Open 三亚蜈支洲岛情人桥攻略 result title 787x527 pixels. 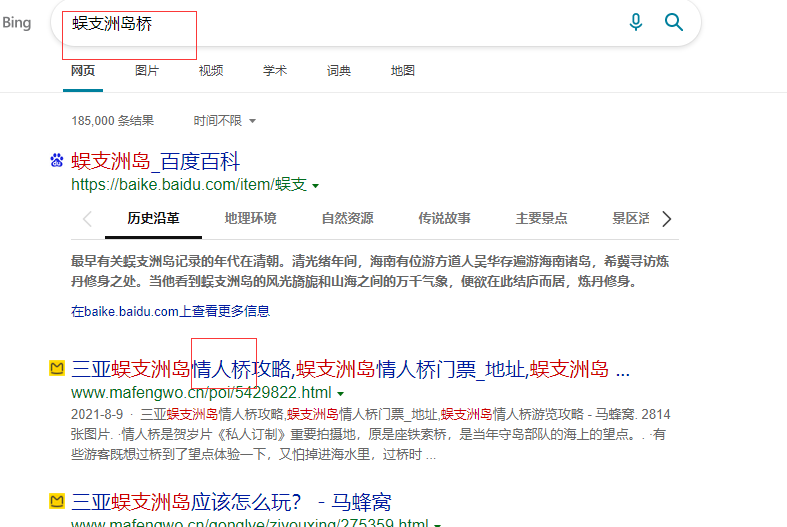(x=350, y=369)
